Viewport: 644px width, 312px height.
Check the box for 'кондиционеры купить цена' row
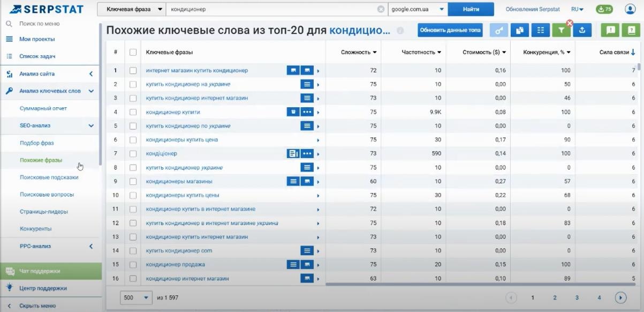[x=133, y=140]
